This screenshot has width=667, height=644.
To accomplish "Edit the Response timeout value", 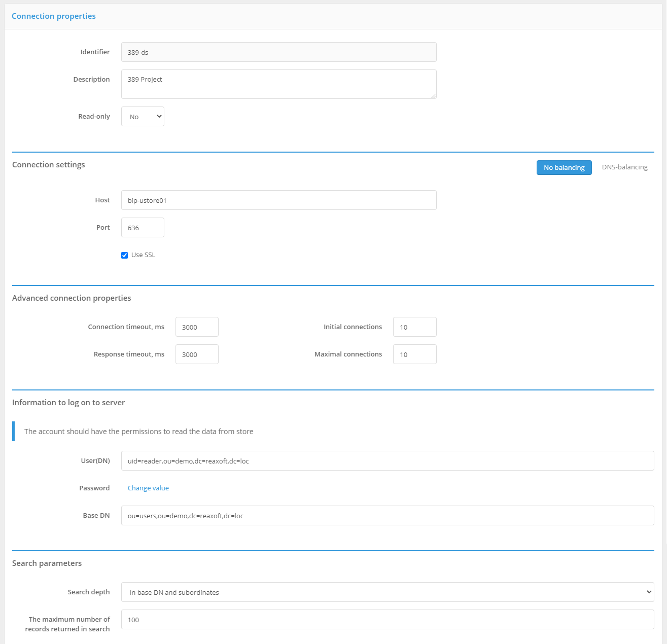I will 197,354.
